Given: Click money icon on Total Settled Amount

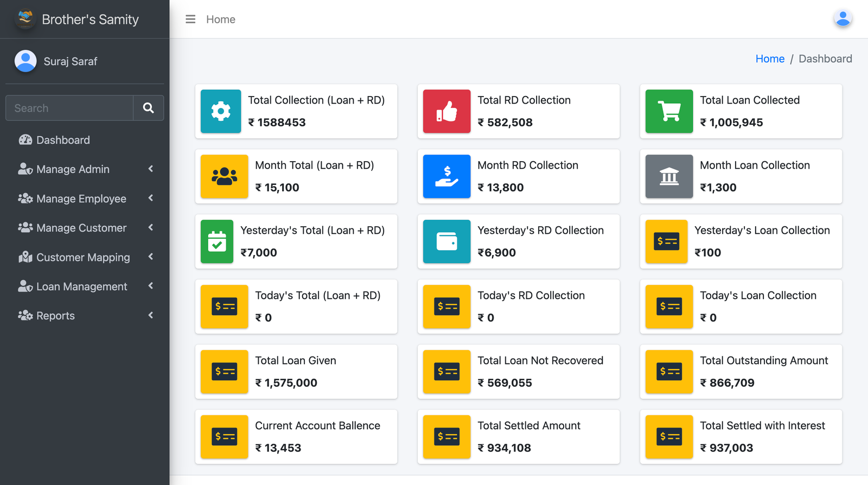Looking at the screenshot, I should [x=447, y=437].
